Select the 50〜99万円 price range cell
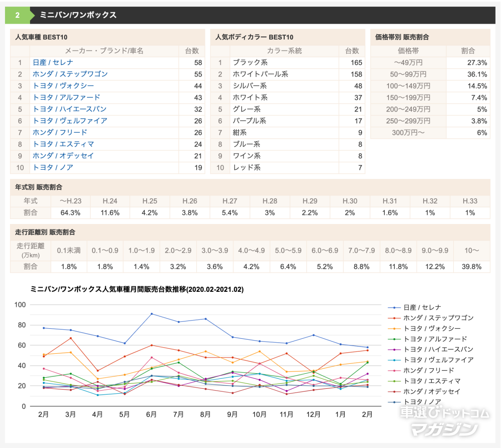Viewport: 501px width, 448px height. [409, 74]
